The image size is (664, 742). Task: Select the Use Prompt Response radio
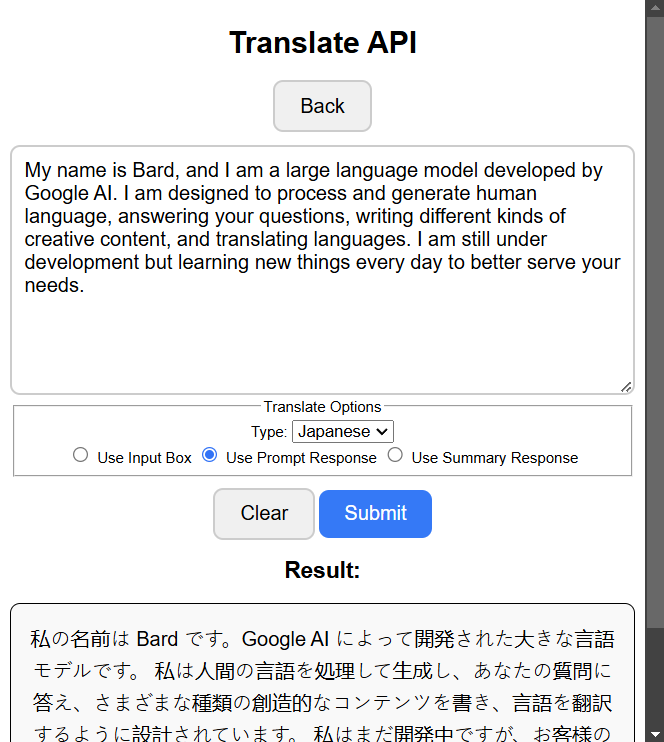209,455
